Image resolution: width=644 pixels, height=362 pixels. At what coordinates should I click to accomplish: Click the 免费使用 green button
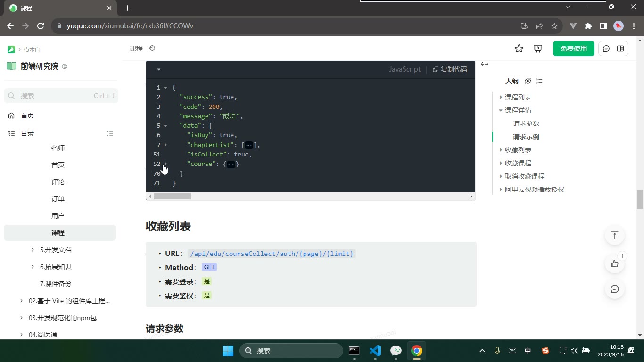tap(574, 49)
